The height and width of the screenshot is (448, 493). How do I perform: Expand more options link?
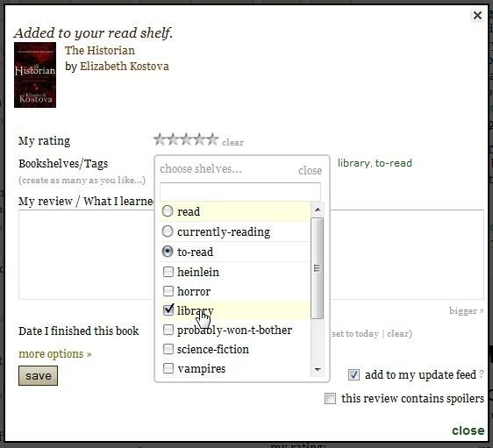tap(55, 354)
